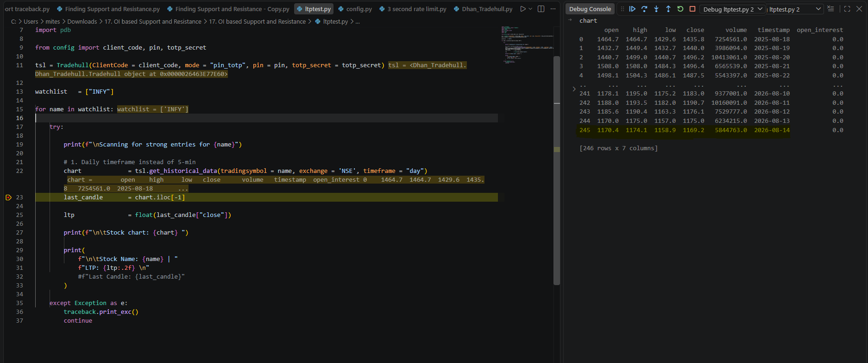Click the '[246 rows x 7 columns]' summary text

point(618,148)
